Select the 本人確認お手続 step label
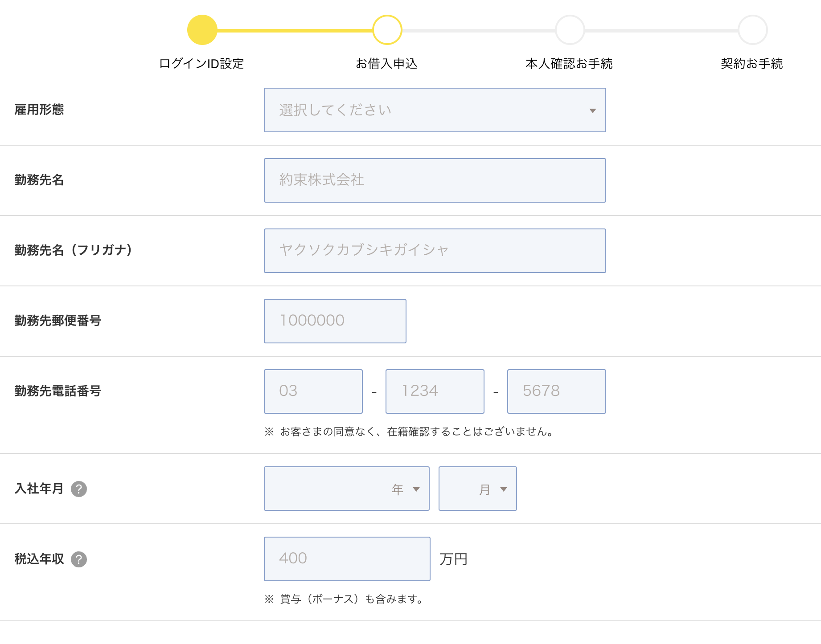 pyautogui.click(x=569, y=64)
